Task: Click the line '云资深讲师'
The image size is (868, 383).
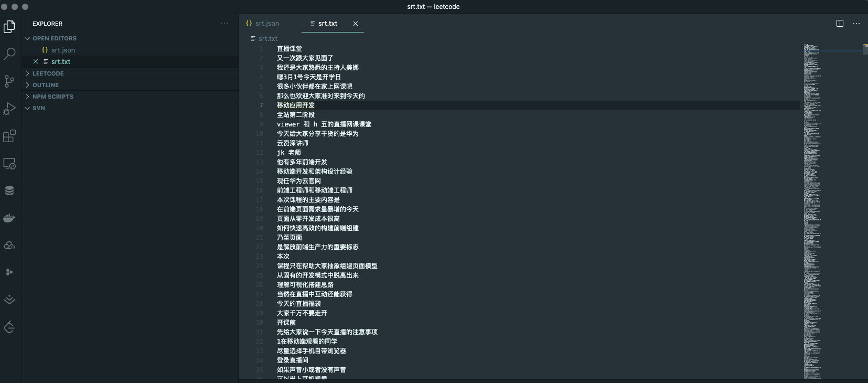Action: pos(293,143)
